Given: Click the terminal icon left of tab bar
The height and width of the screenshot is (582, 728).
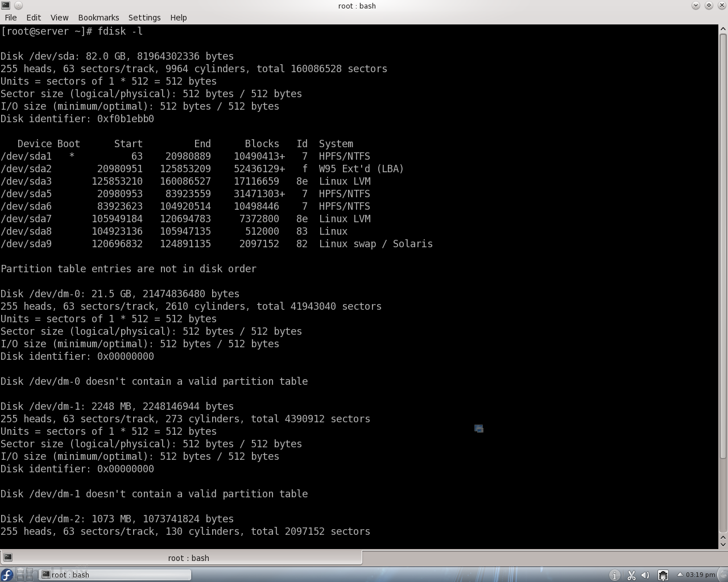Looking at the screenshot, I should click(x=8, y=558).
